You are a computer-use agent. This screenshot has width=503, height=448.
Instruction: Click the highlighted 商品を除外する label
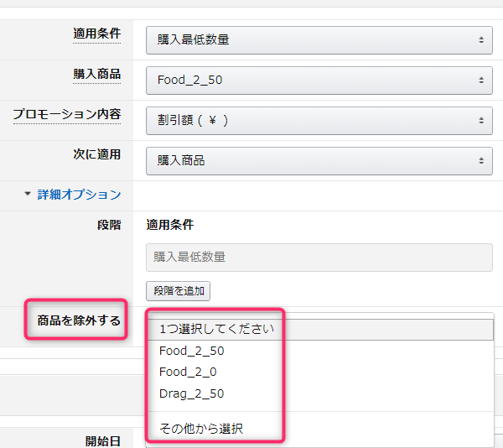pos(79,320)
